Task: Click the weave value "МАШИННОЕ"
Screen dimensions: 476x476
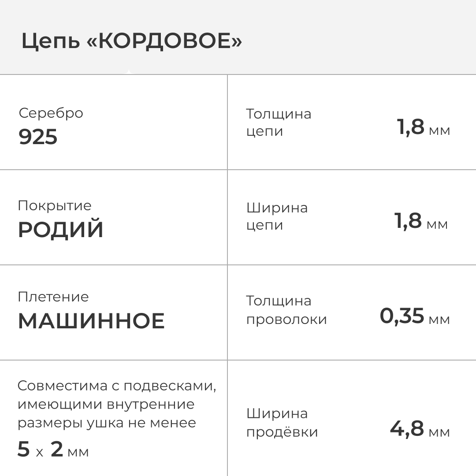Action: pyautogui.click(x=91, y=321)
